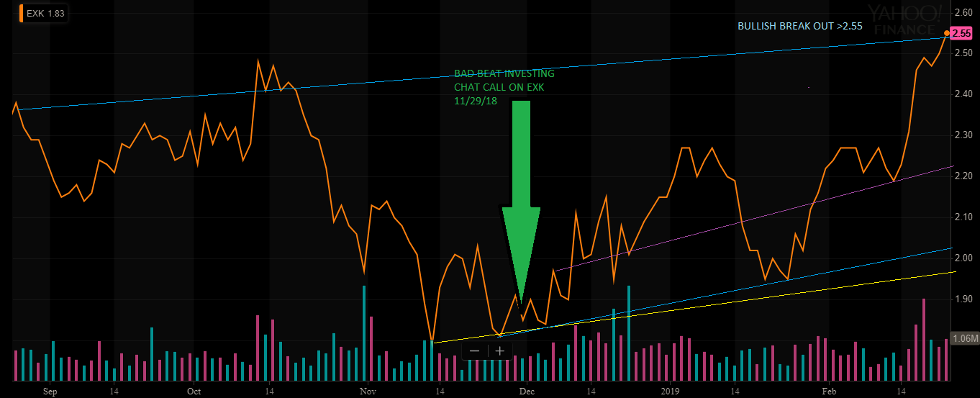The image size is (980, 398).
Task: Click the 2019 label on the time axis
Action: [670, 392]
